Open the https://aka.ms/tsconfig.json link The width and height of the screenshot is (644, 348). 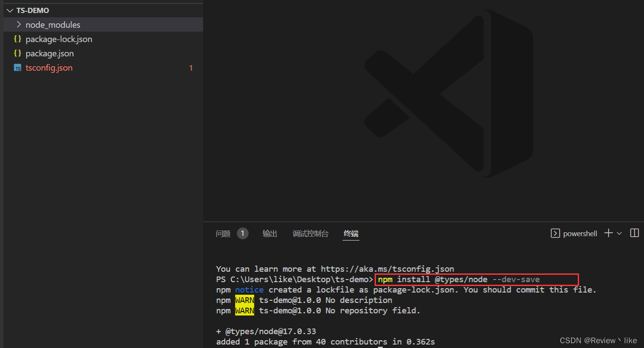(x=388, y=269)
